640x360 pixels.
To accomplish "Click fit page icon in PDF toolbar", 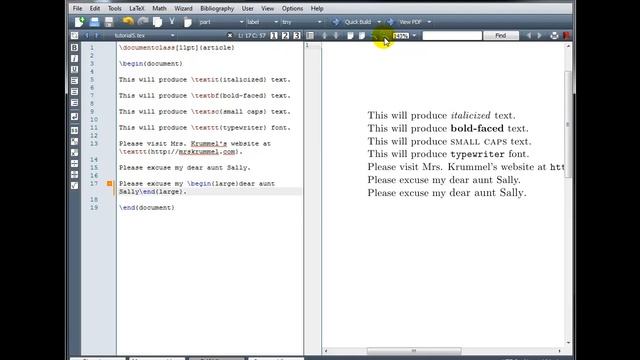I will click(362, 36).
